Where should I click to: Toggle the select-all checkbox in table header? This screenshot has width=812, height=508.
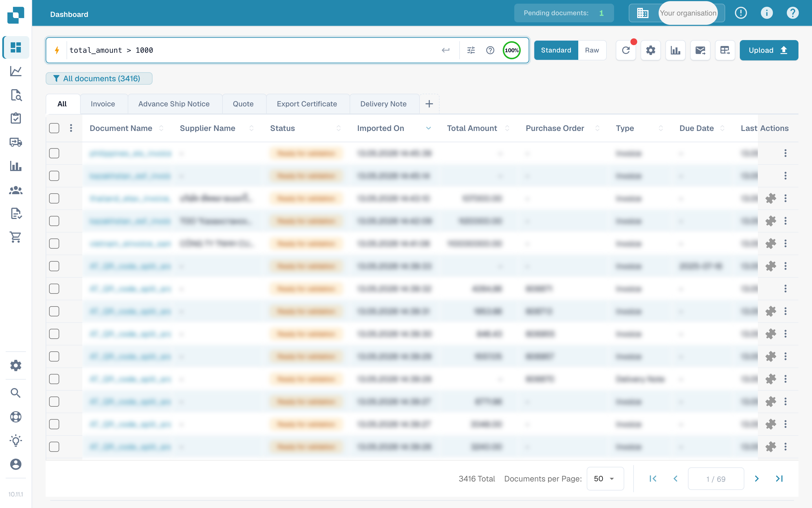click(x=54, y=128)
